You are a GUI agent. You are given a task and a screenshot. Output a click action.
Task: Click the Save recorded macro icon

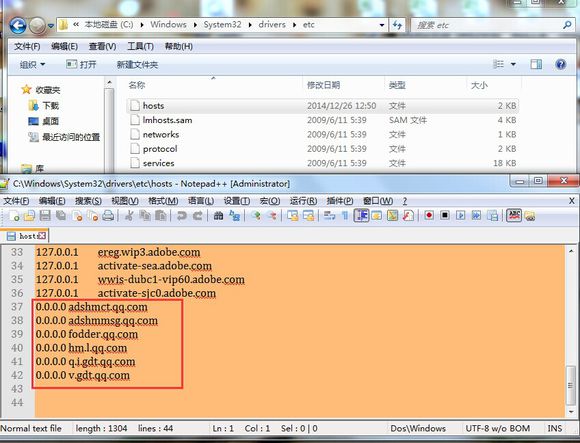pos(492,215)
